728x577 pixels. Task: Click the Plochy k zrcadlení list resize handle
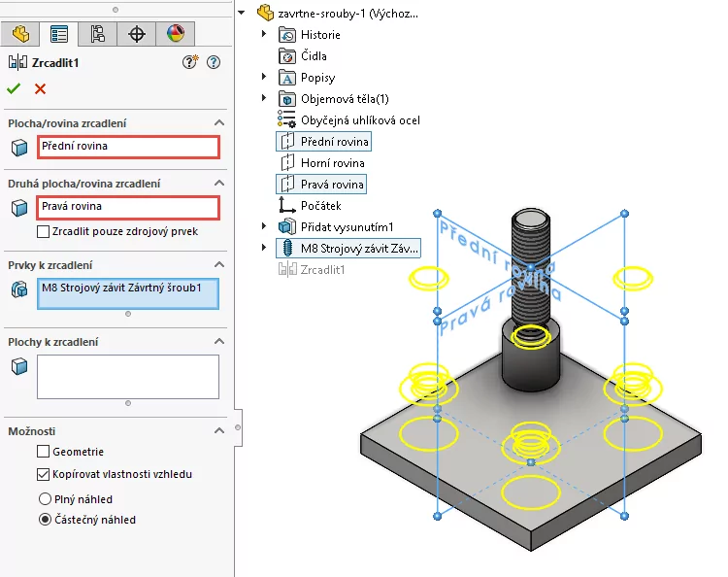tap(128, 403)
